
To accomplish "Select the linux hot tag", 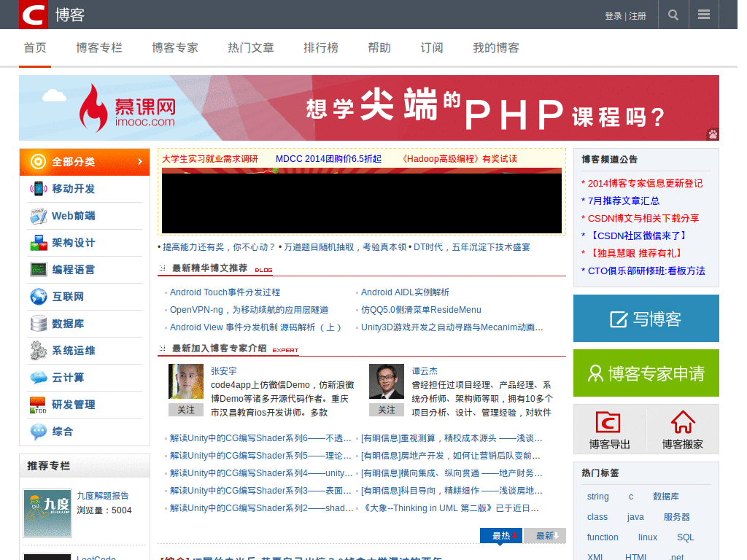I will coord(648,537).
